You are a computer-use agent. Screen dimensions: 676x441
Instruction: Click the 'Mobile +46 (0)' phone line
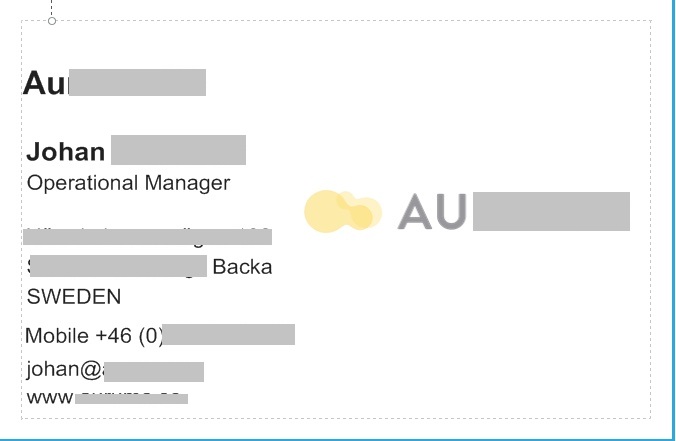[94, 335]
